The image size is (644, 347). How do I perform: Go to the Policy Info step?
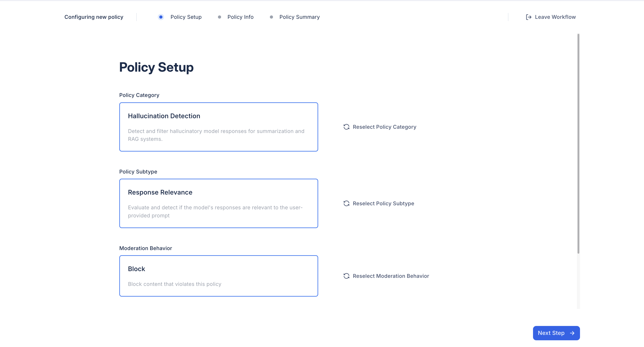[x=240, y=17]
